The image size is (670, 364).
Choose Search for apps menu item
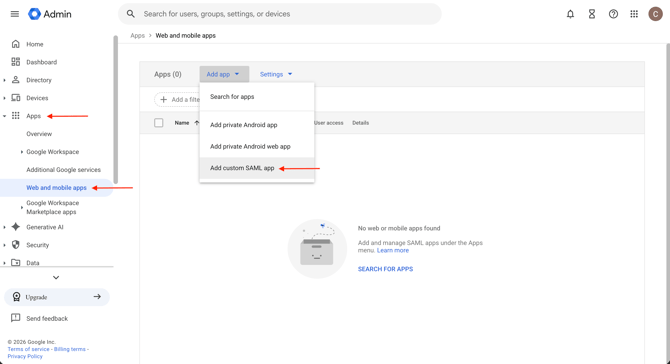[x=257, y=97]
